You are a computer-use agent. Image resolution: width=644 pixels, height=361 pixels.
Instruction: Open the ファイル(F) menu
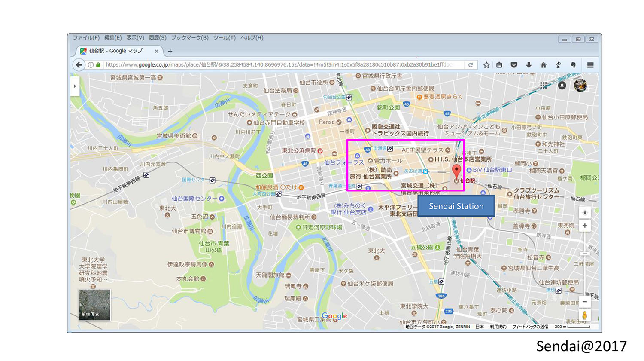click(86, 38)
